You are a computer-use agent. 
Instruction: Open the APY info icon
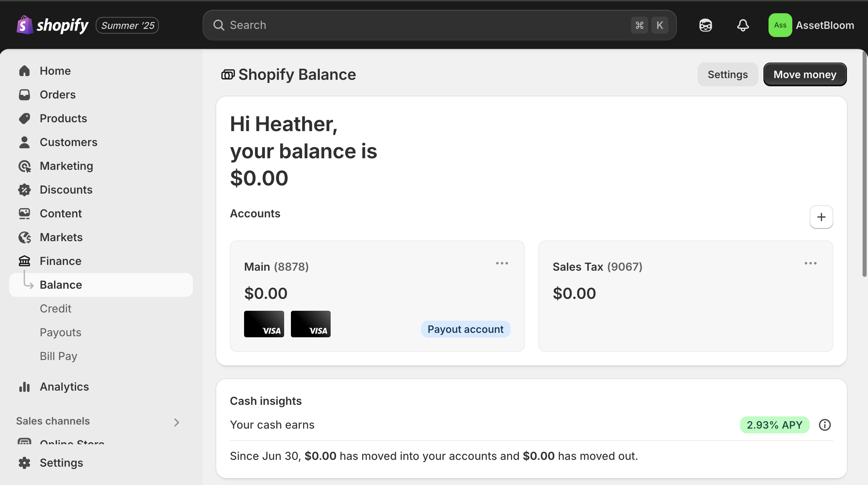pyautogui.click(x=825, y=425)
